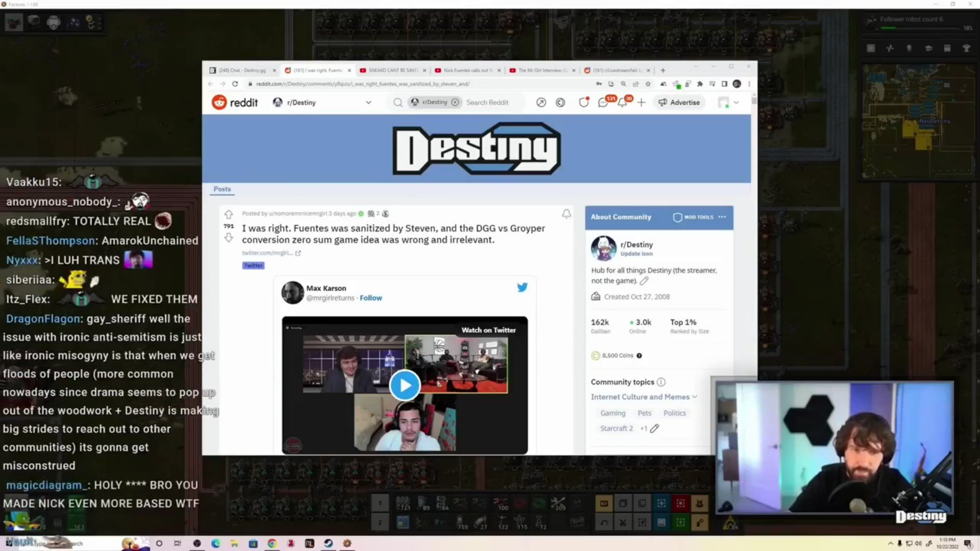
Task: Click Update icon under r/Destiny
Action: point(636,254)
